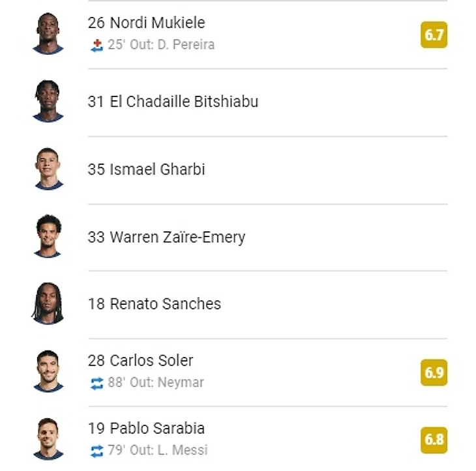Viewport: 476px width, 471px height.
Task: Click Pablo Sarabia's player photo
Action: tap(48, 439)
